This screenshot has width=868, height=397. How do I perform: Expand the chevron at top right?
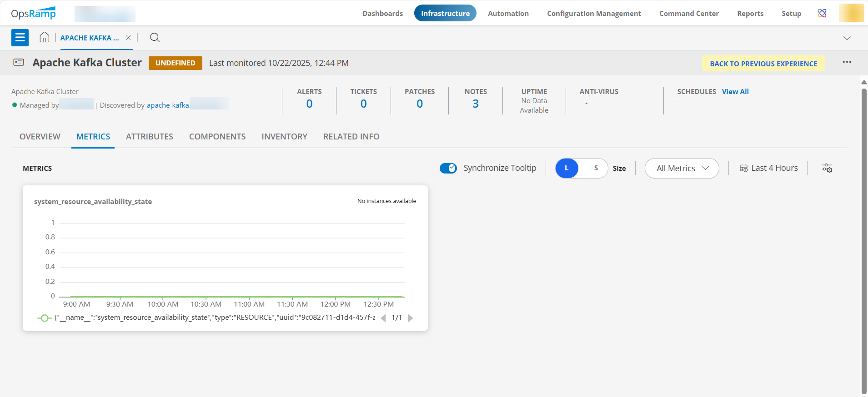coord(847,38)
